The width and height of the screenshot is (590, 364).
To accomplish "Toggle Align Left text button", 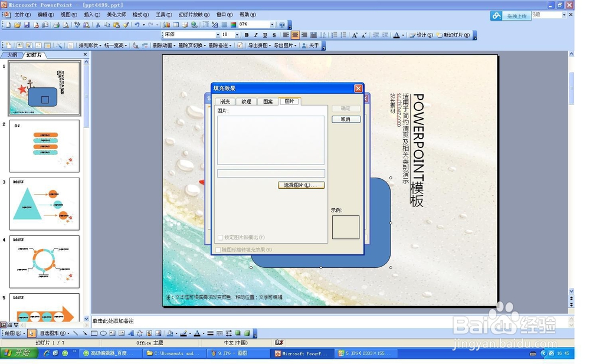I will [x=286, y=35].
